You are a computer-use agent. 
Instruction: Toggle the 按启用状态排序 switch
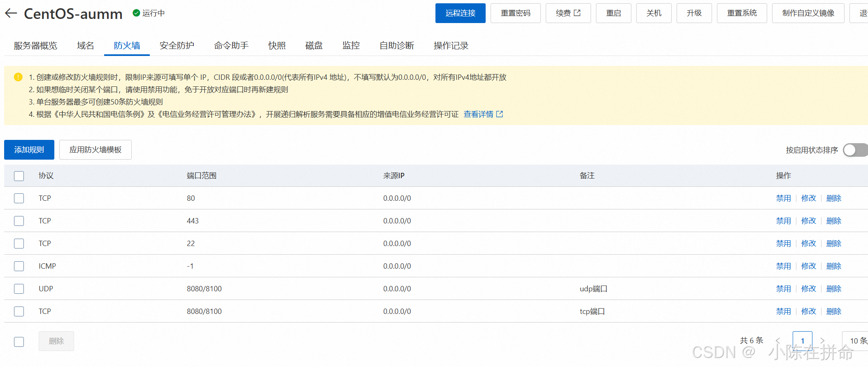point(854,150)
